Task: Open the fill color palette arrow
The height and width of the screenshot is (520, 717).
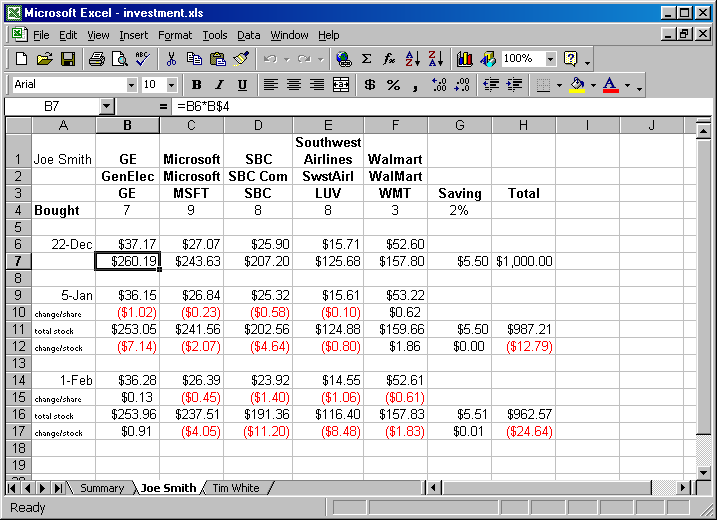Action: click(x=593, y=85)
